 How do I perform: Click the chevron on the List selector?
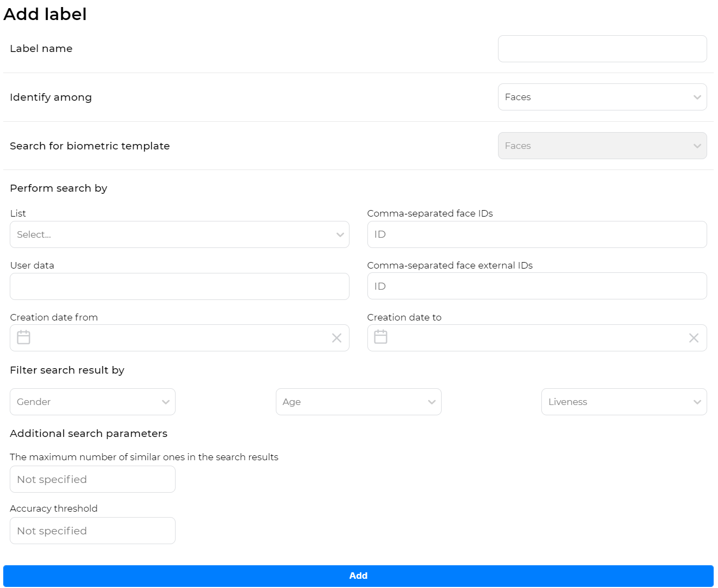click(340, 234)
